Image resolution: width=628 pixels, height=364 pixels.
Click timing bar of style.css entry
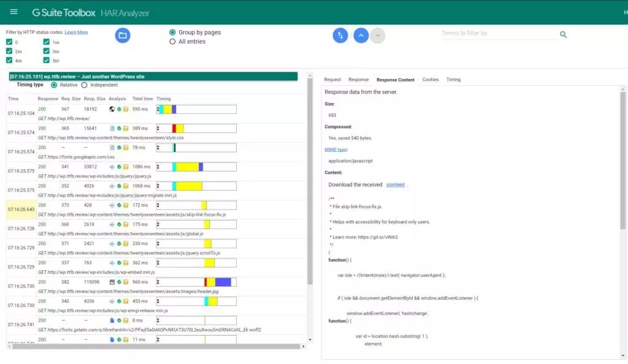tap(196, 129)
